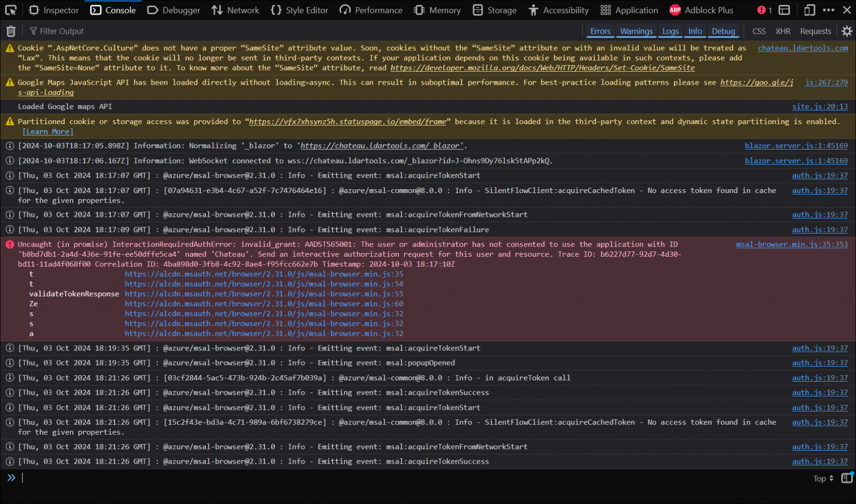Toggle the XHR filter
This screenshot has height=504, width=856.
tap(783, 31)
